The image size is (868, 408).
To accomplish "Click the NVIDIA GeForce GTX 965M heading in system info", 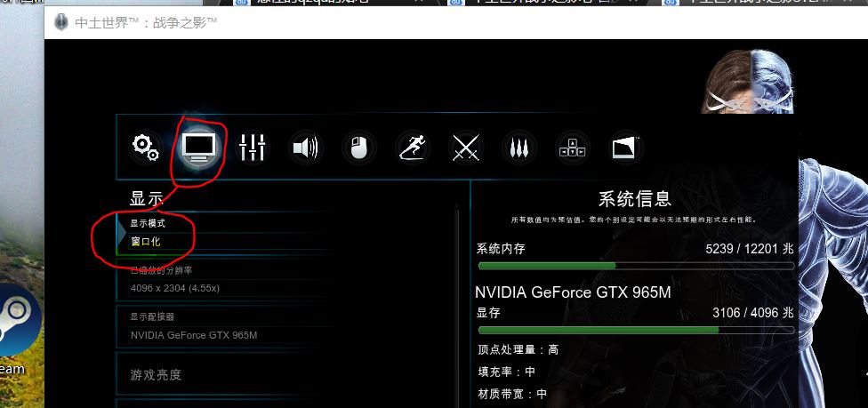I will pos(573,292).
